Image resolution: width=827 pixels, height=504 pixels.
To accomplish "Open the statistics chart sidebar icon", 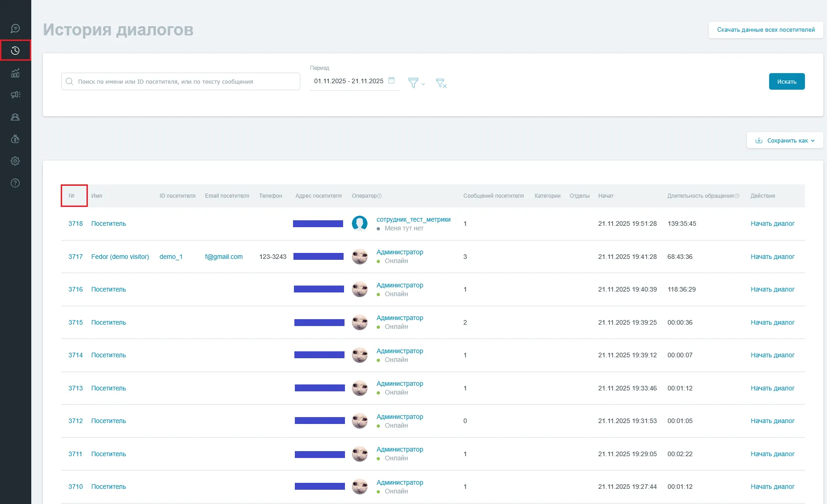I will (x=15, y=73).
